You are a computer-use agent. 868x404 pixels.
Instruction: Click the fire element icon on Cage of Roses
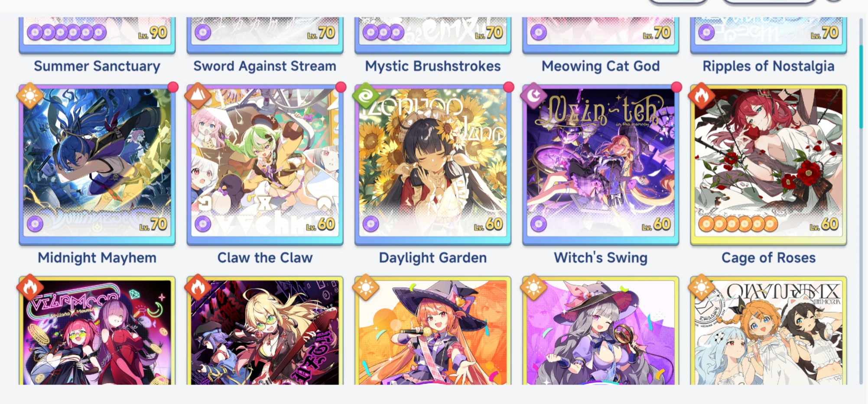(701, 95)
